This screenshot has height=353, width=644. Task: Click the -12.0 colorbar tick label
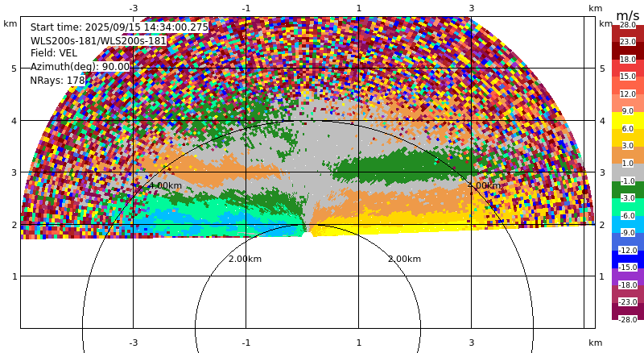(x=628, y=250)
